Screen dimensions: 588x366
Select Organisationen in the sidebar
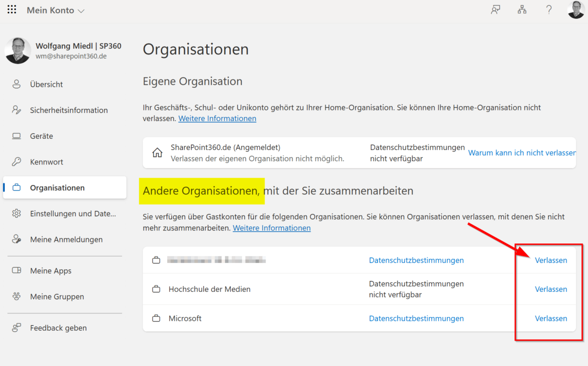pyautogui.click(x=57, y=188)
